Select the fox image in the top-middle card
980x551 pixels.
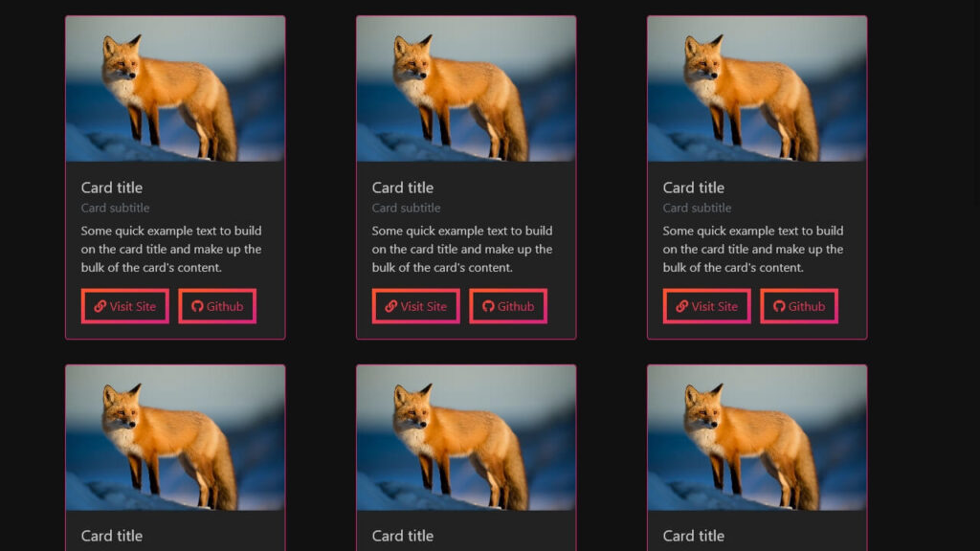click(466, 87)
